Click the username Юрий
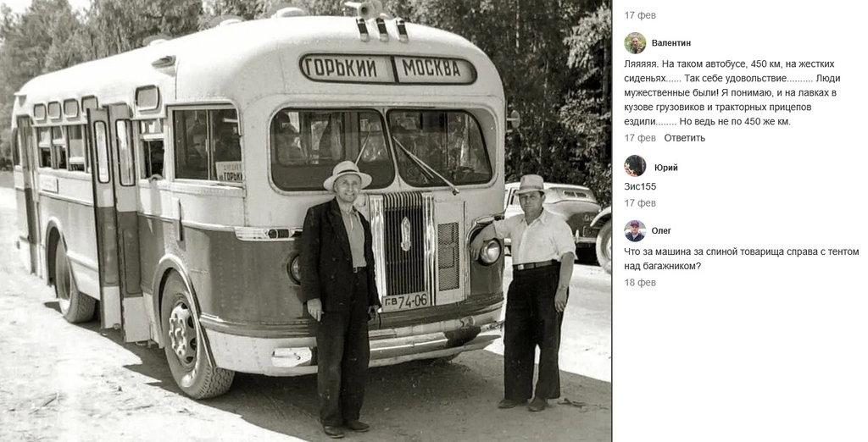This screenshot has height=442, width=868. coord(666,168)
